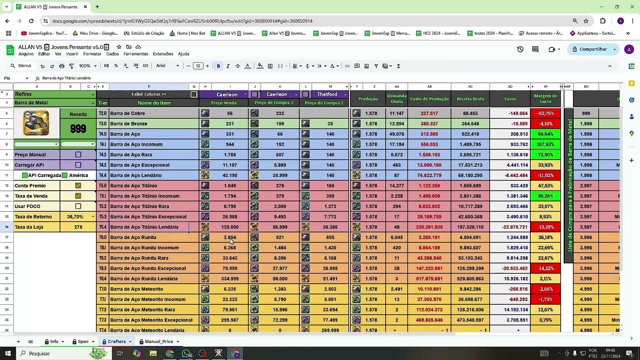Open a new browser tab
The width and height of the screenshot is (640, 360).
tap(97, 7)
